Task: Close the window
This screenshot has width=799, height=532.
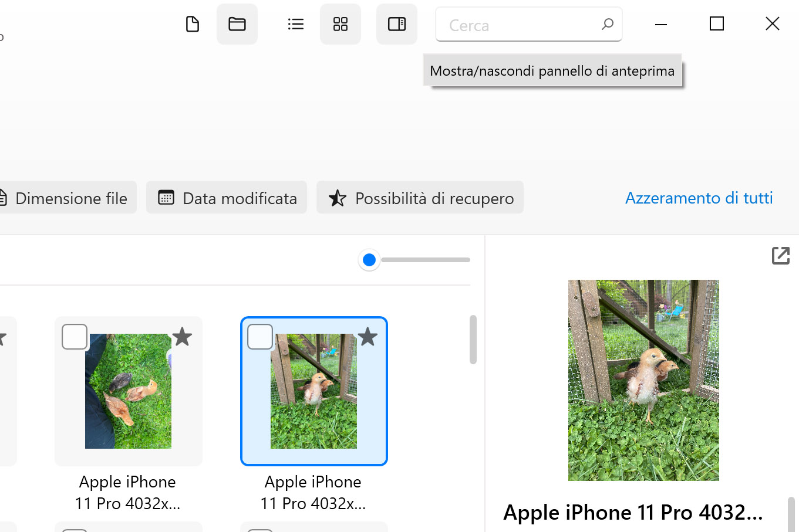Action: point(773,24)
